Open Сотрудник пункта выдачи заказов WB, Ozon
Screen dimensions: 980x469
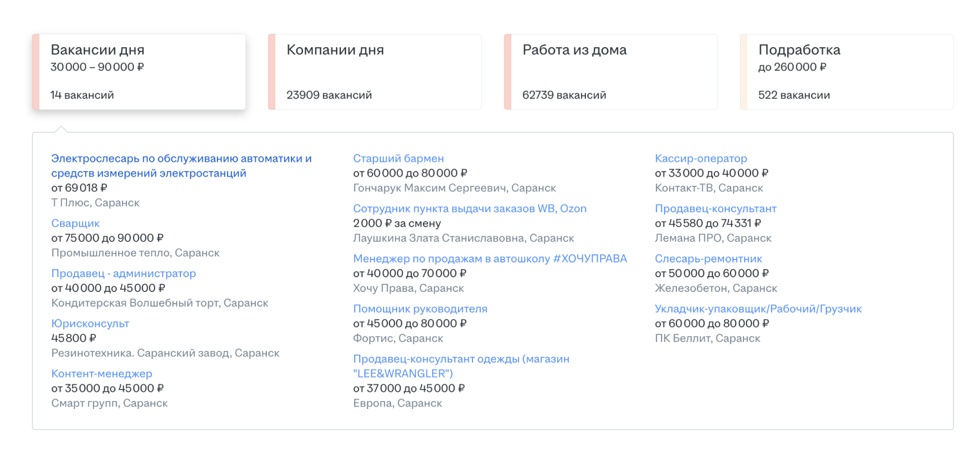pos(469,209)
